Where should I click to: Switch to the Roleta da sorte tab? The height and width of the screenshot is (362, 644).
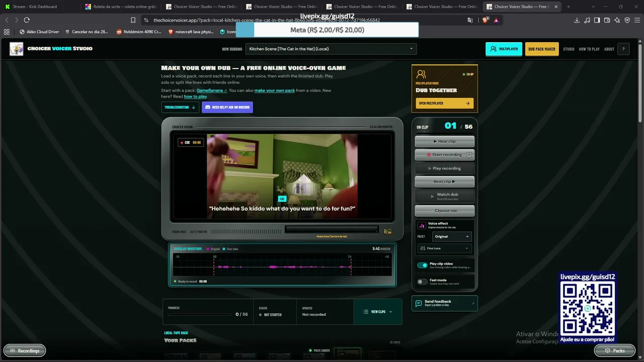(x=121, y=7)
